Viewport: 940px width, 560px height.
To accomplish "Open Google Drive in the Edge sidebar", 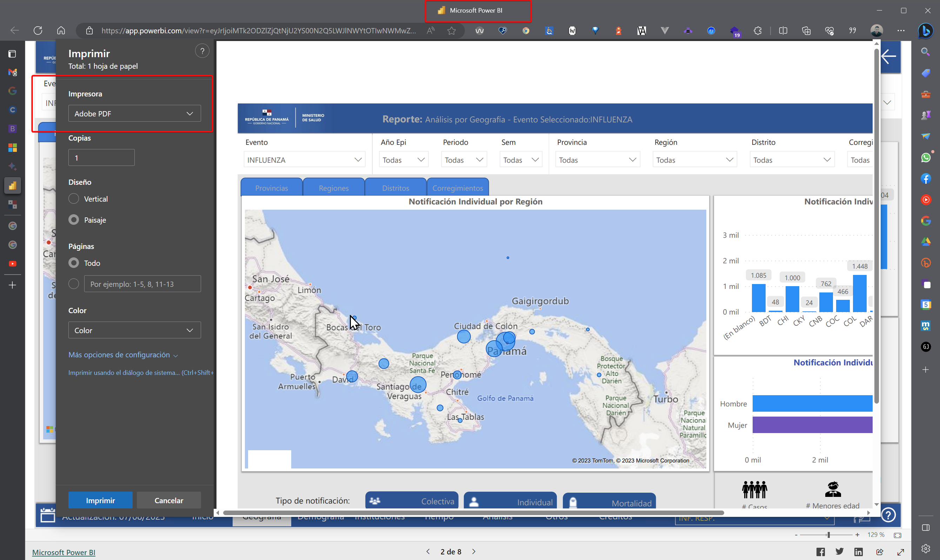I will 926,242.
